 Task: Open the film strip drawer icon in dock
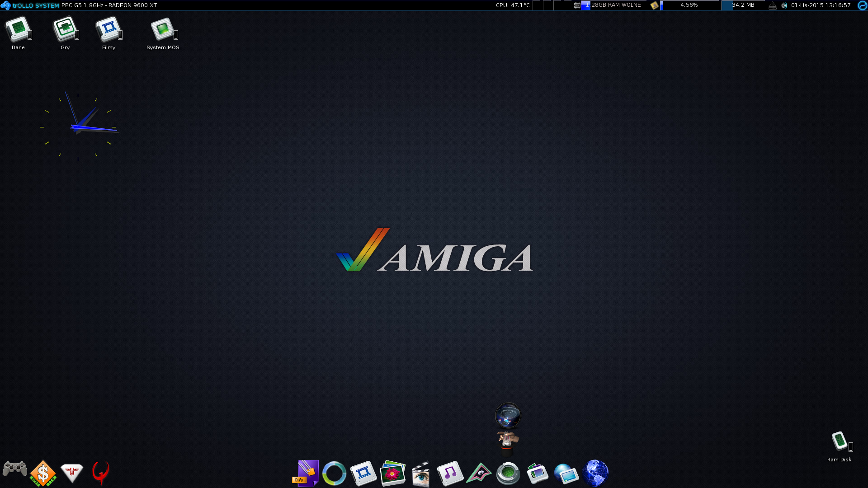363,473
